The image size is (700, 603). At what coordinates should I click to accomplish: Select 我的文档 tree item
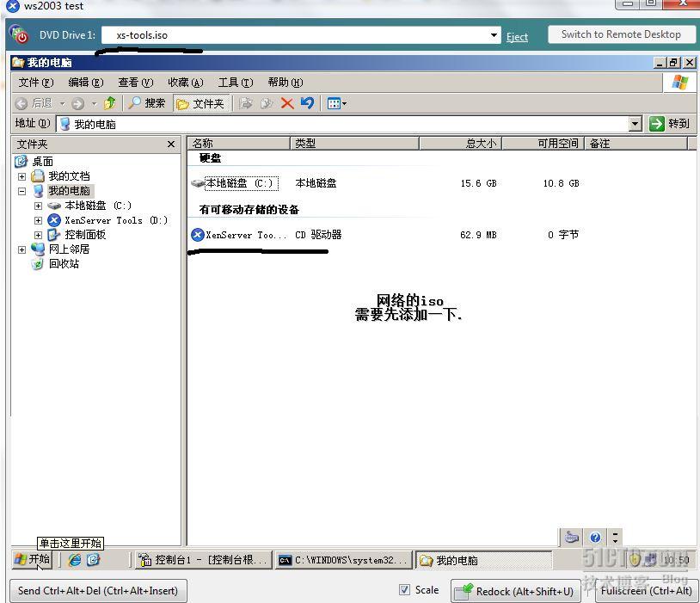[69, 176]
